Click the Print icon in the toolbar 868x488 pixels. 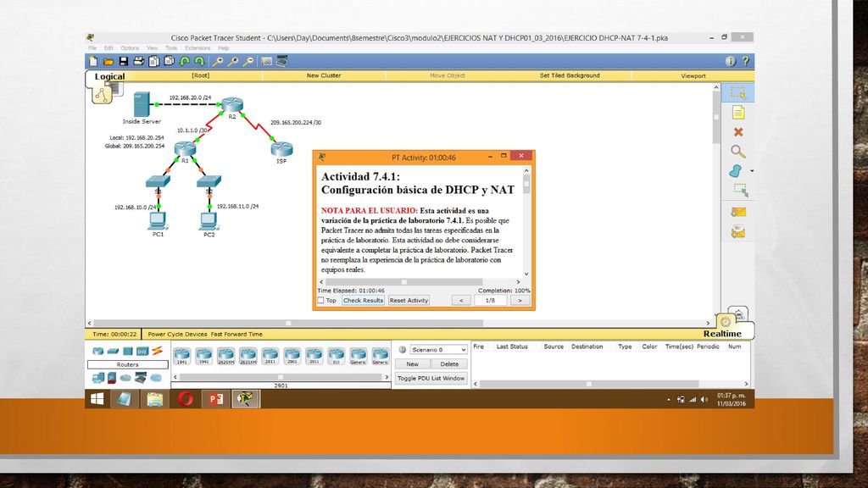(x=138, y=61)
